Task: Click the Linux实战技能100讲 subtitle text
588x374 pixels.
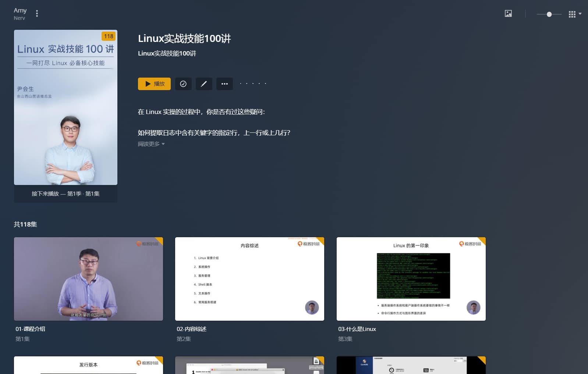Action: (x=167, y=53)
